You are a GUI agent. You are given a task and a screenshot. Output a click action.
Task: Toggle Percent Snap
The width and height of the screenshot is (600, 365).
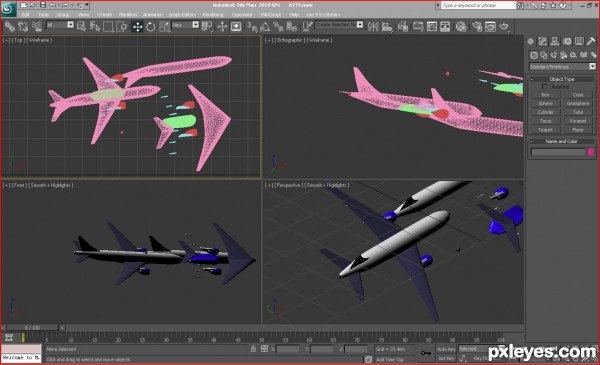point(278,26)
